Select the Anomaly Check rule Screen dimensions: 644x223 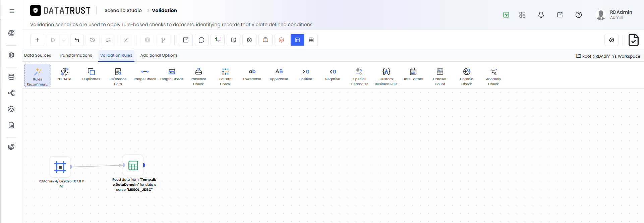coord(493,76)
